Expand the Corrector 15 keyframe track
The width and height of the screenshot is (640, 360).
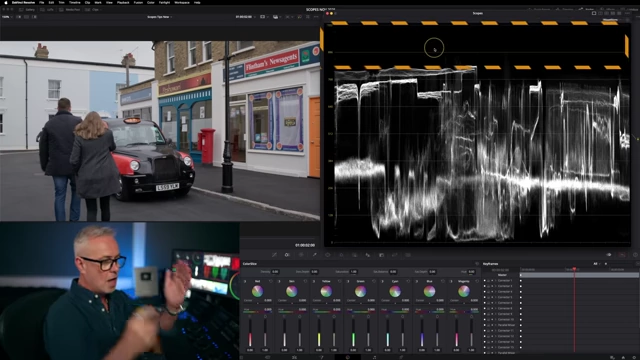[x=495, y=347]
